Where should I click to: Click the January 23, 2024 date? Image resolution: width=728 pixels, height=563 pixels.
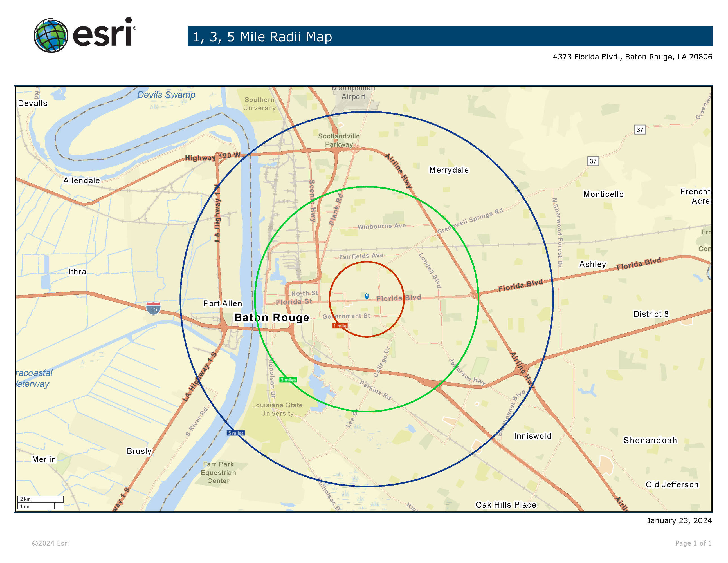[x=679, y=521]
